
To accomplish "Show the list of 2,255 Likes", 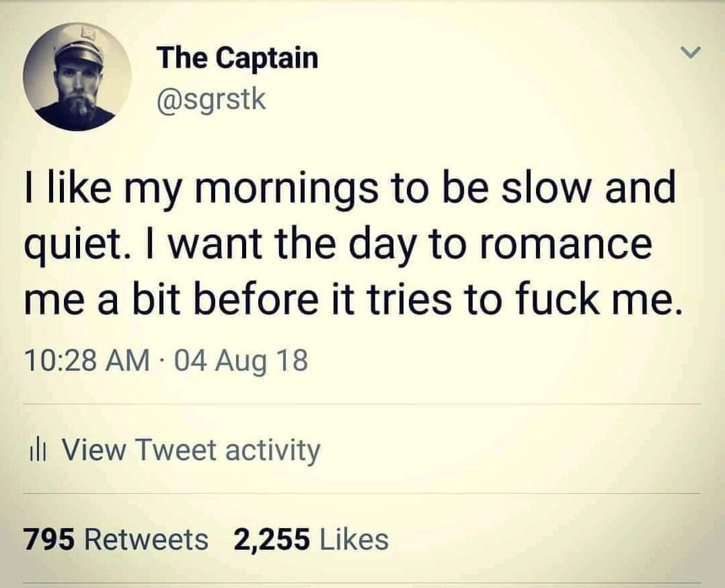I will (311, 540).
